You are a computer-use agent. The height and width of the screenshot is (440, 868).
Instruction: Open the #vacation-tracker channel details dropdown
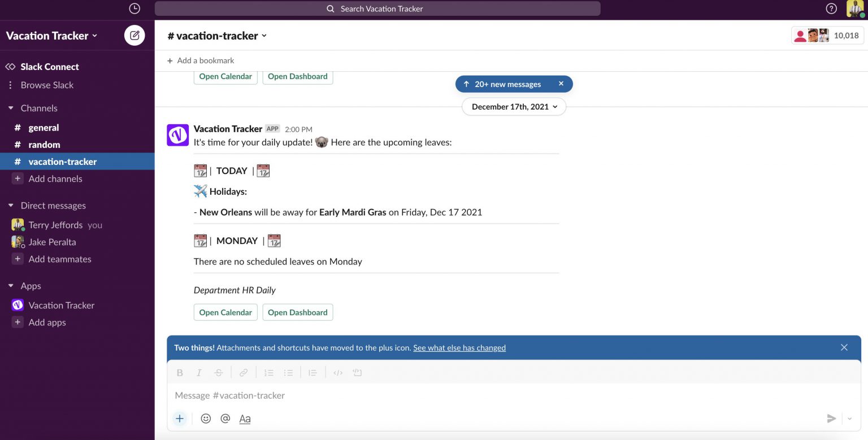pos(217,36)
